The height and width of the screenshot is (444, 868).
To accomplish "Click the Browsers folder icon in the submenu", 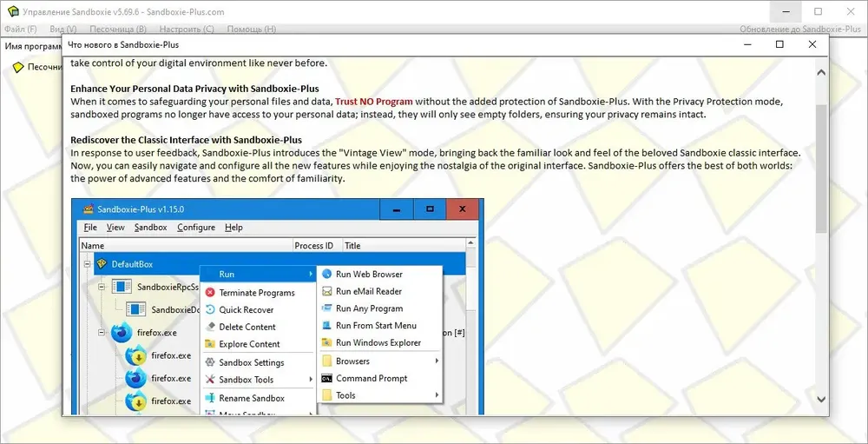I will point(326,361).
